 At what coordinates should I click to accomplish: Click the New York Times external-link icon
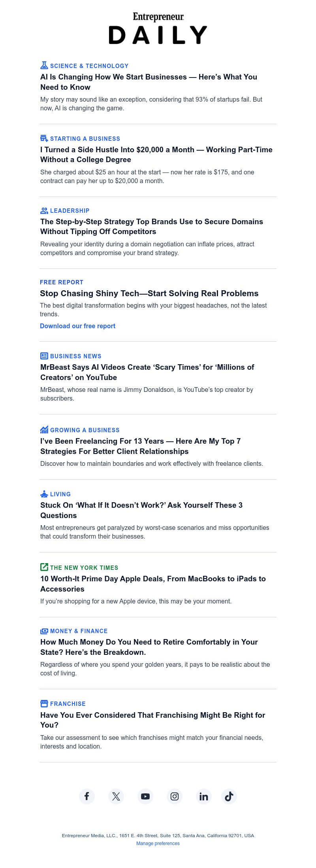tap(44, 567)
